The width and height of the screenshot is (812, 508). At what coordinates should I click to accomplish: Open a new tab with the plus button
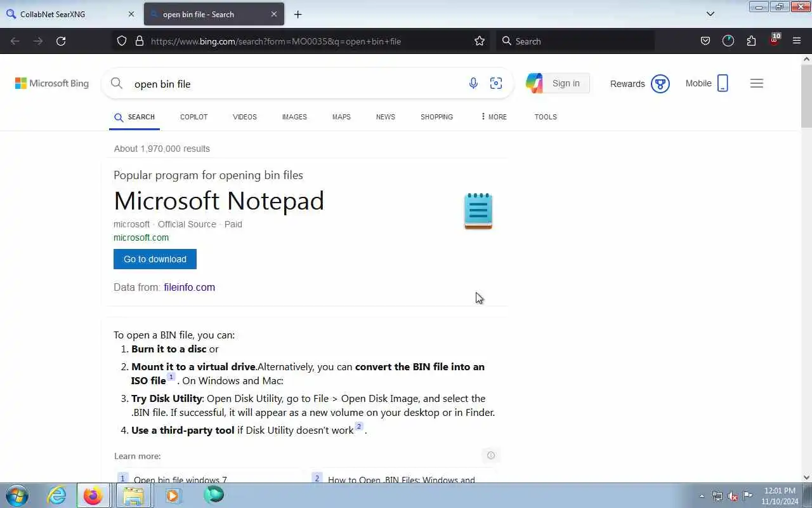(x=298, y=14)
